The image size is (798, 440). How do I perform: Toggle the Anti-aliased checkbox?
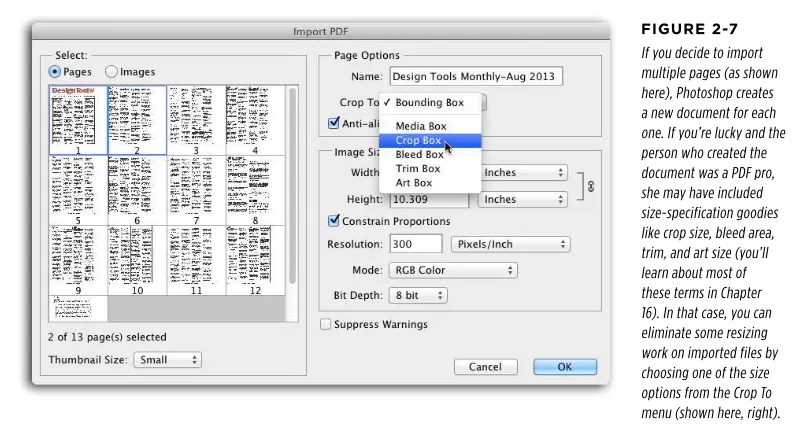334,123
